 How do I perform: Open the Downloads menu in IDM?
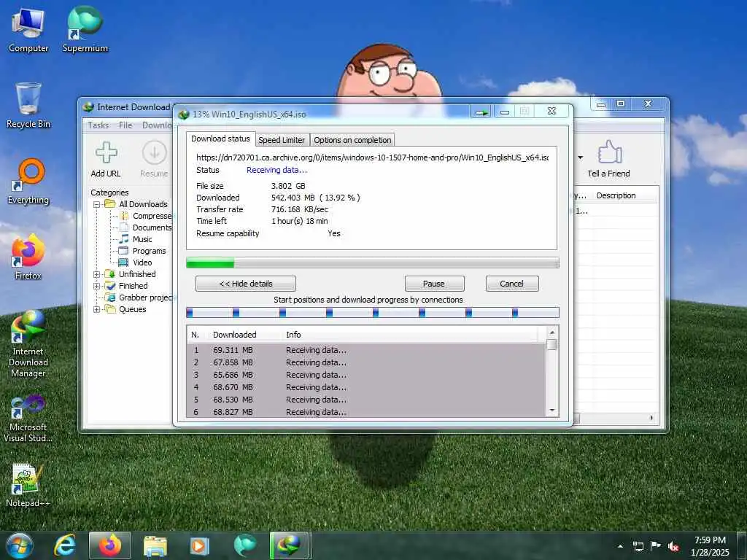click(x=158, y=125)
